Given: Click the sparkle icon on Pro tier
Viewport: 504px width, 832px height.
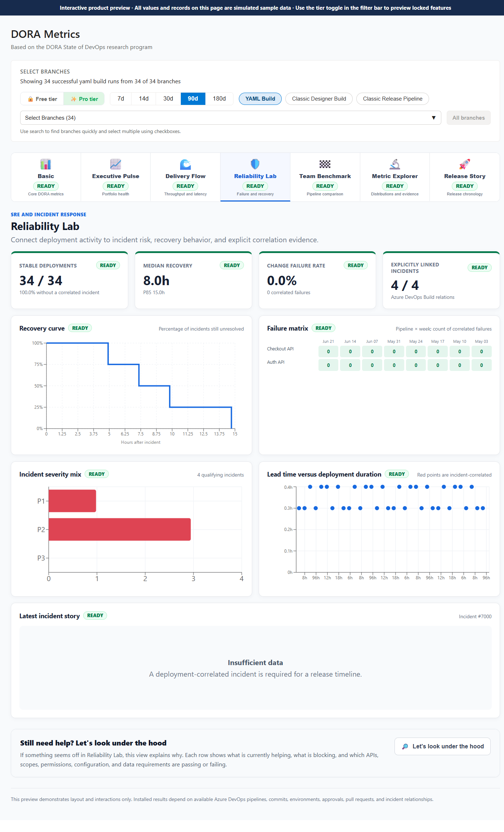Looking at the screenshot, I should tap(73, 99).
